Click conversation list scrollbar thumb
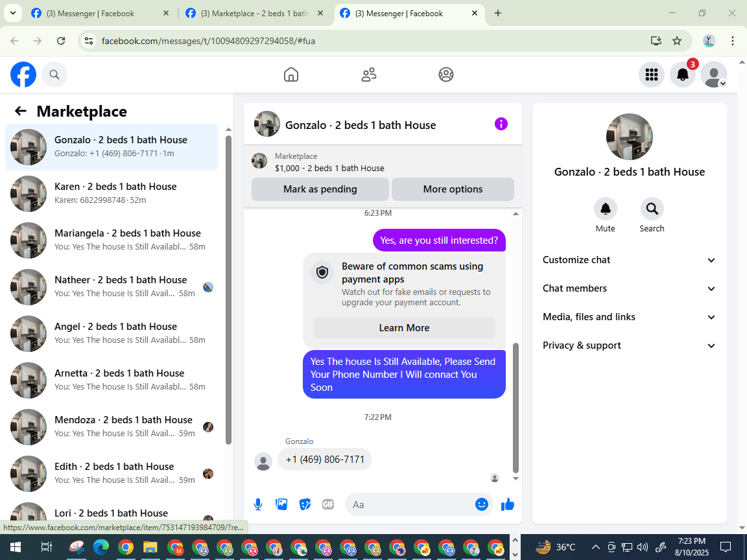The image size is (747, 560). (229, 290)
